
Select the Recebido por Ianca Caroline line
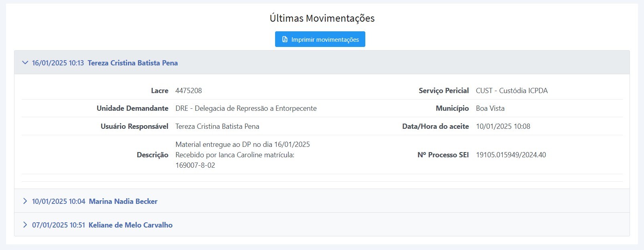point(235,155)
